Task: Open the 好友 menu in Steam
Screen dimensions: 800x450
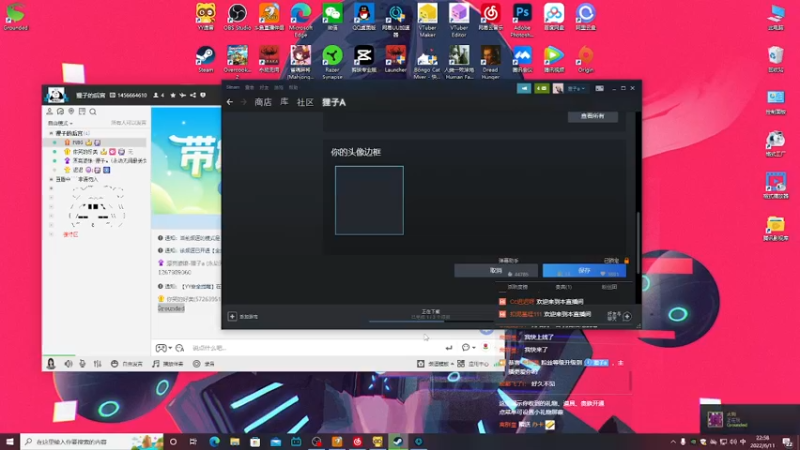Action: coord(264,87)
